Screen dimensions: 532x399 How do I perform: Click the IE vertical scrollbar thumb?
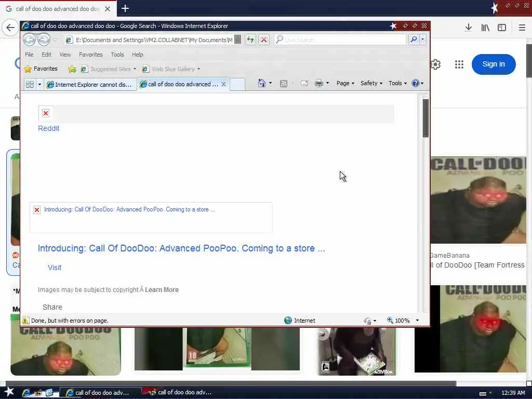[425, 118]
